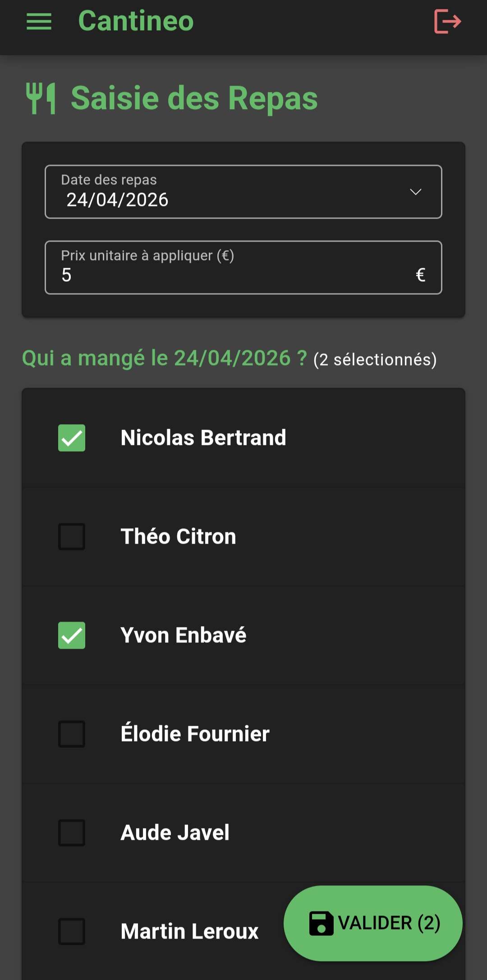Tap the Élodie Fournier name label
This screenshot has height=980, width=487.
(195, 734)
